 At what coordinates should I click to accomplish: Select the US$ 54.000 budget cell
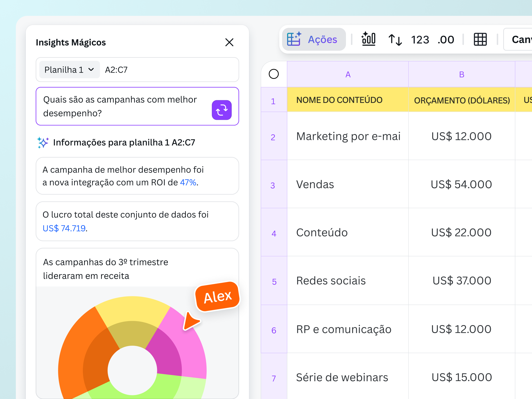click(462, 184)
